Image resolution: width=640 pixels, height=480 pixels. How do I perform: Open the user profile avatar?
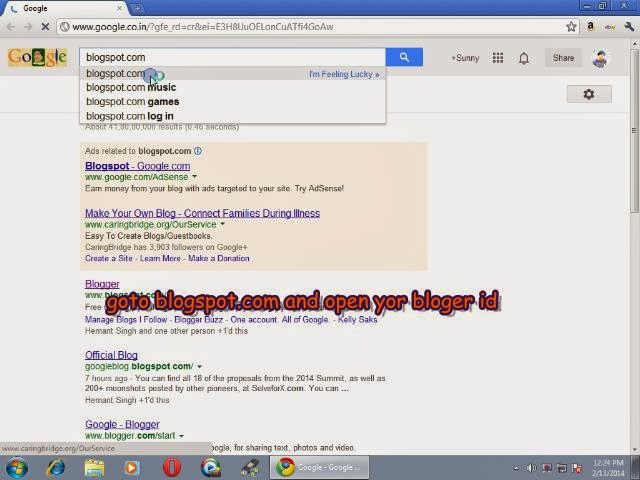(x=600, y=58)
